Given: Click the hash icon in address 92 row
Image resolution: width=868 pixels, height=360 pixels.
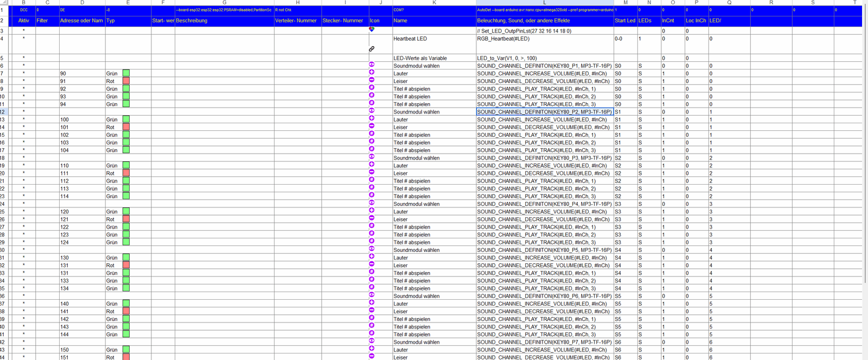Looking at the screenshot, I should (x=372, y=87).
